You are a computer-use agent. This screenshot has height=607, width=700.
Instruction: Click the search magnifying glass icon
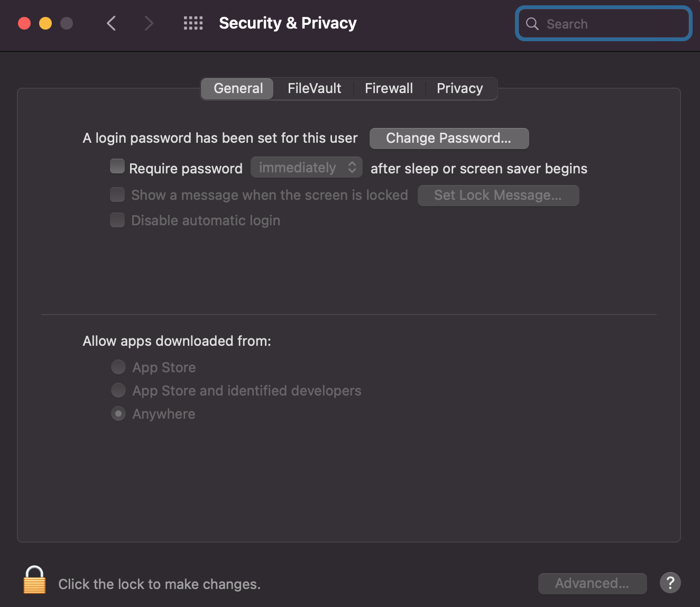[532, 23]
